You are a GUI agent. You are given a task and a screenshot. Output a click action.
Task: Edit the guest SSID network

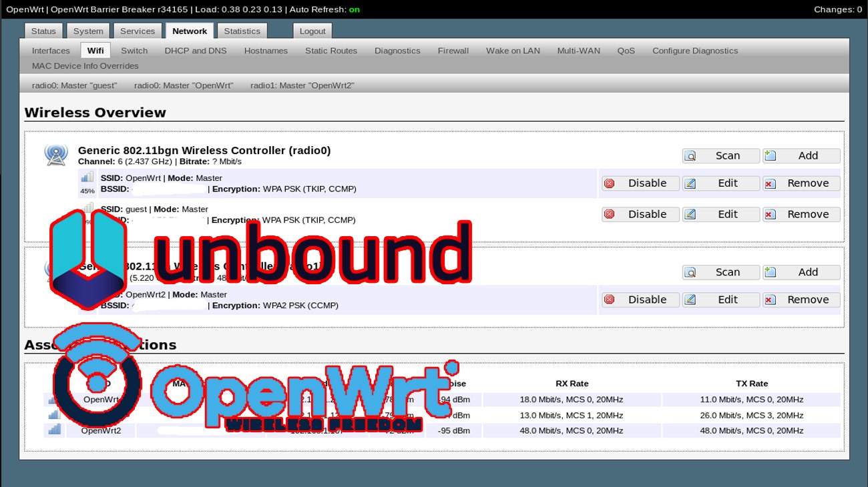pos(721,214)
